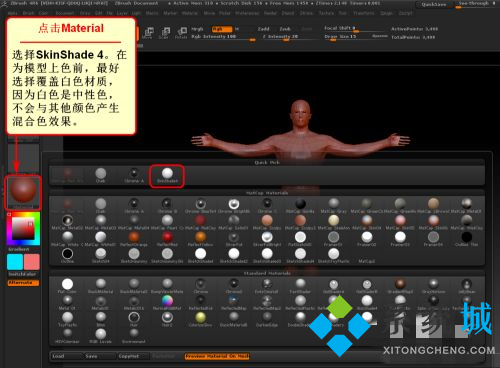Click the current material red sphere thumbnail

coord(23,191)
